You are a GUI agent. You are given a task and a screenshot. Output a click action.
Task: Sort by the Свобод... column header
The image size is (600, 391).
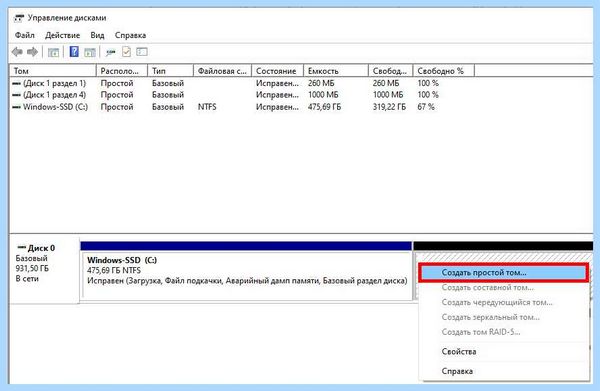pos(391,71)
